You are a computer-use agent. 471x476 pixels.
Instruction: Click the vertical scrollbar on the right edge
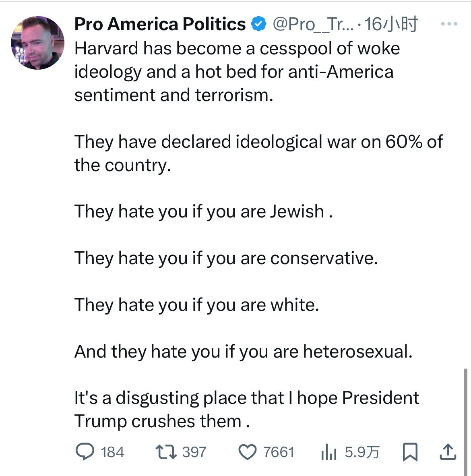(466, 419)
